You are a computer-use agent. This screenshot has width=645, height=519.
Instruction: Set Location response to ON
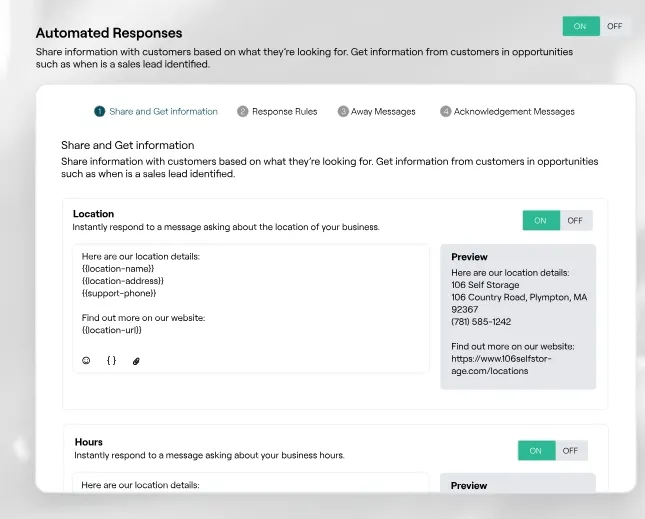tap(541, 220)
